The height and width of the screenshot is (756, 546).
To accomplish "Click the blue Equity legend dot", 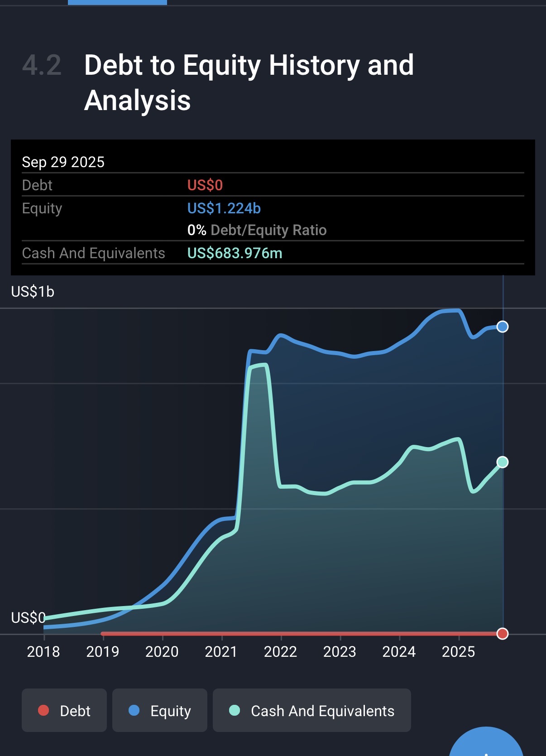I will pos(134,710).
